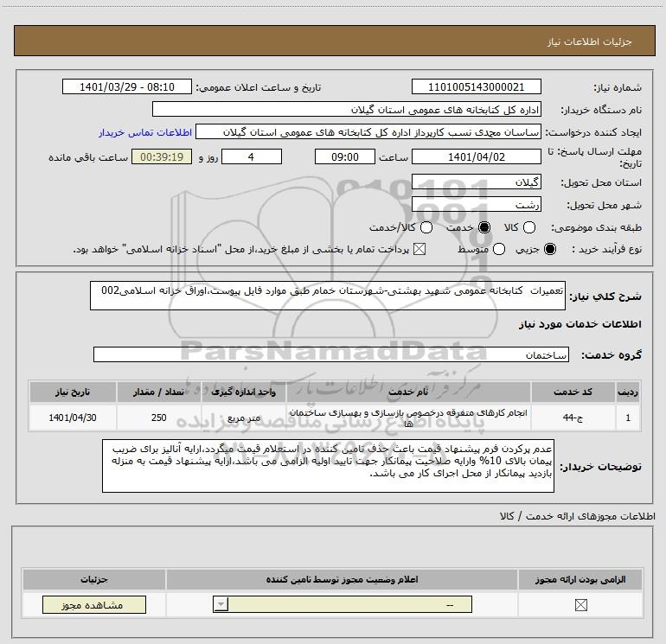Click the need date cell 1401/04/30
666x644 pixels.
73,418
